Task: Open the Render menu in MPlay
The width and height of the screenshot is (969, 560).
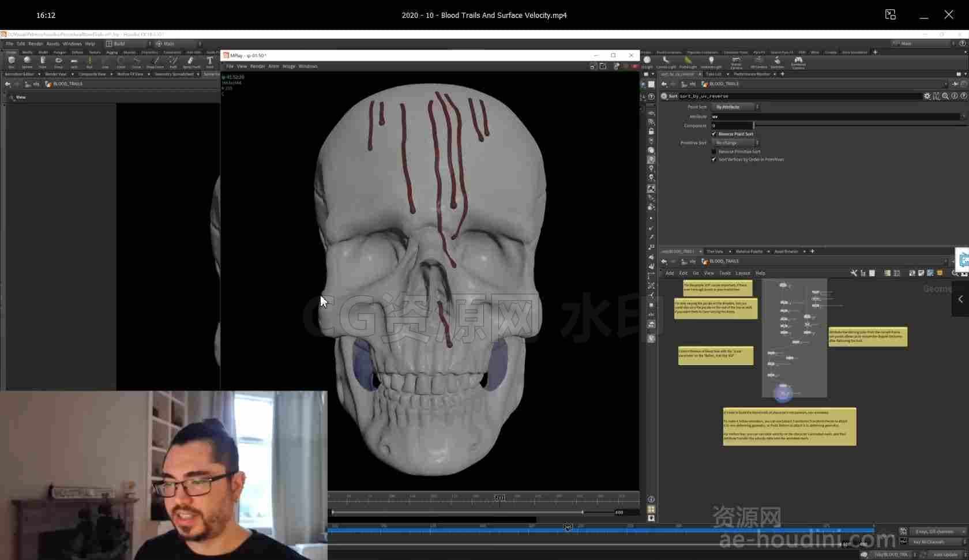Action: [x=257, y=66]
